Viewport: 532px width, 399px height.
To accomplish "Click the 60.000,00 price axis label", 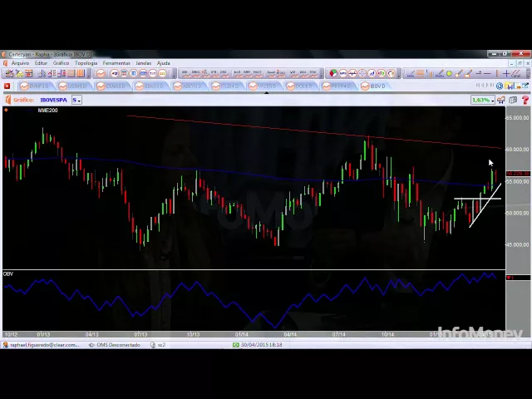I will coord(518,150).
